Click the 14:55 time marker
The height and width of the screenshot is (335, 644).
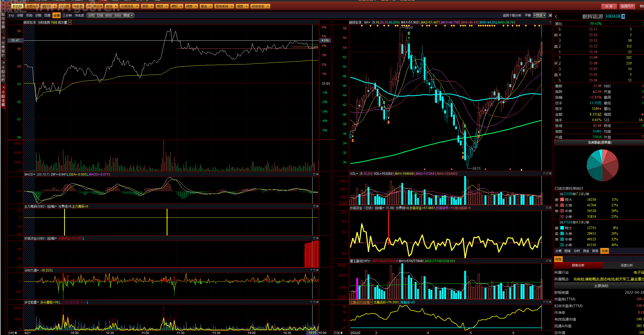click(x=312, y=333)
